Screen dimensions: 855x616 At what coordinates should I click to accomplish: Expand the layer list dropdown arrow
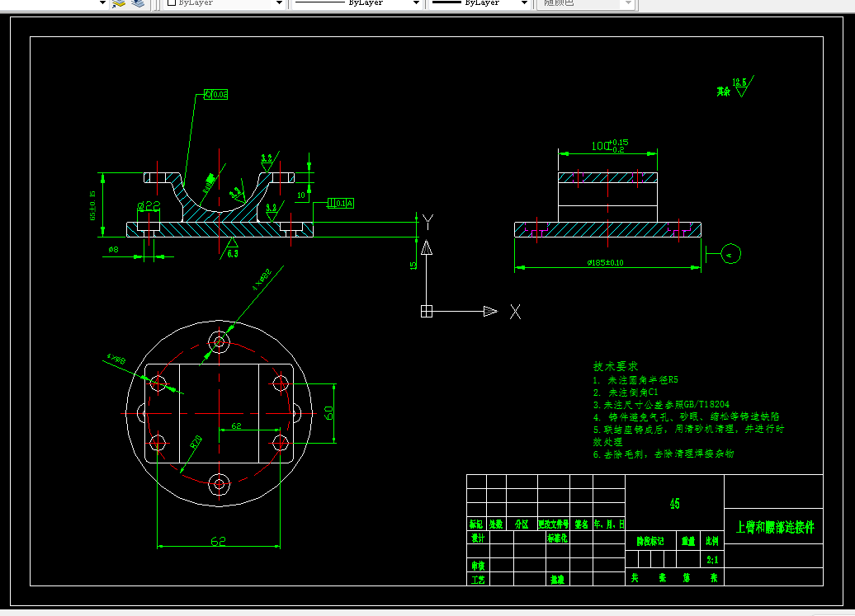coord(102,2)
